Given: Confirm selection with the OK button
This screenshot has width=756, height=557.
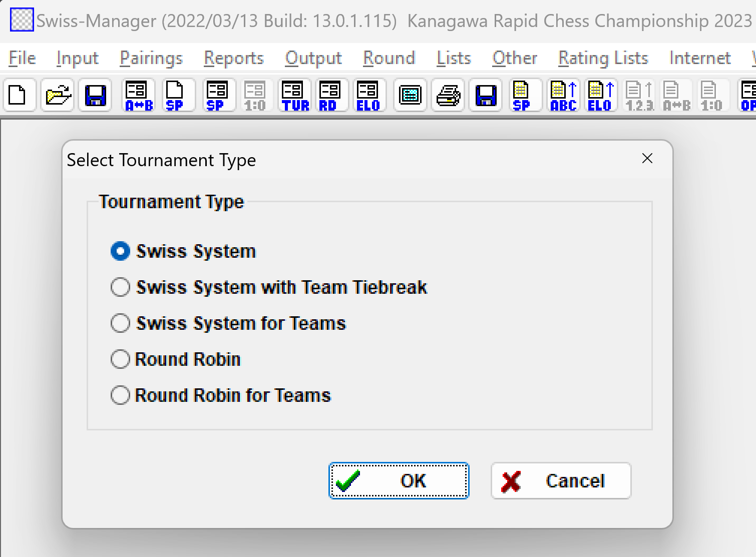Looking at the screenshot, I should point(399,481).
